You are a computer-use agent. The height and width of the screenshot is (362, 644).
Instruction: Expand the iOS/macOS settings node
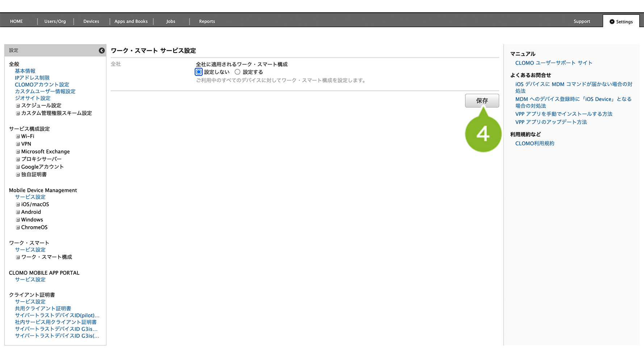coord(18,205)
